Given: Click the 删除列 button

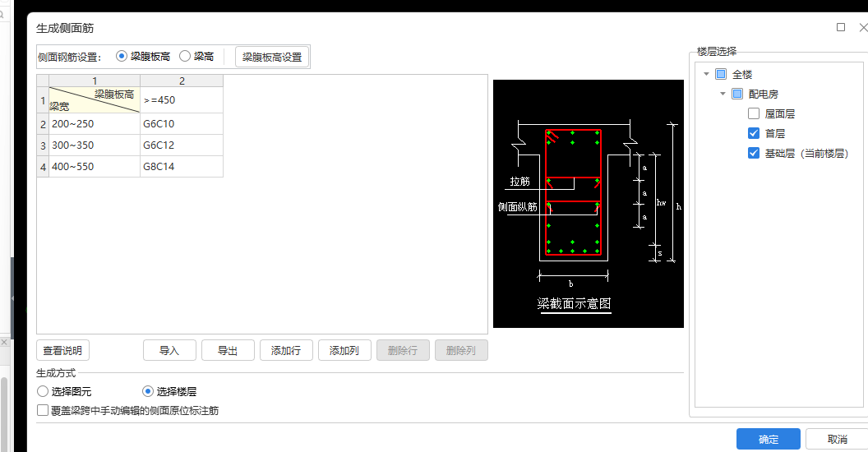Looking at the screenshot, I should [461, 350].
